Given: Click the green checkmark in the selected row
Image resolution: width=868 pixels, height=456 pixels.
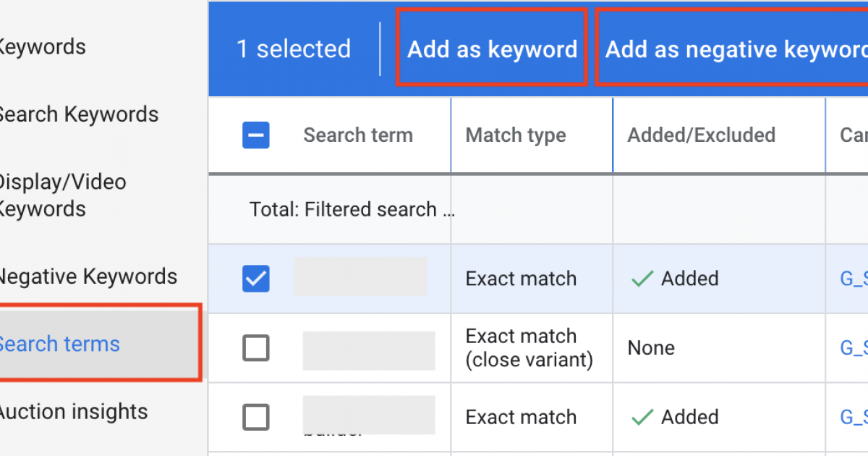Looking at the screenshot, I should (x=642, y=279).
